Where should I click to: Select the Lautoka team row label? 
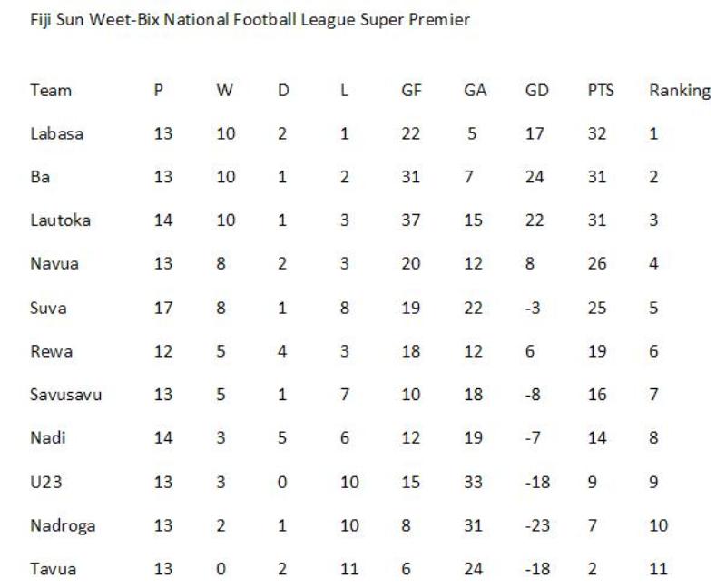click(60, 220)
